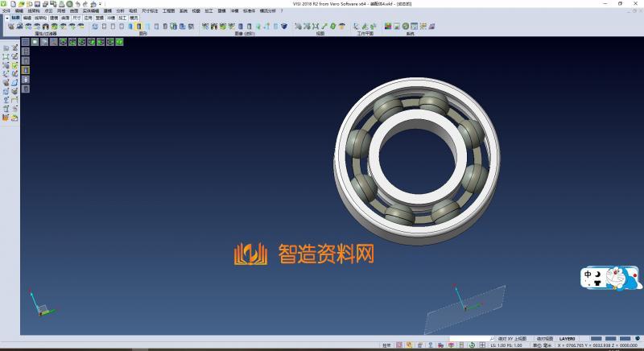Click the dark blue cube icon ending 图像 group
The width and height of the screenshot is (644, 351).
pyautogui.click(x=284, y=27)
